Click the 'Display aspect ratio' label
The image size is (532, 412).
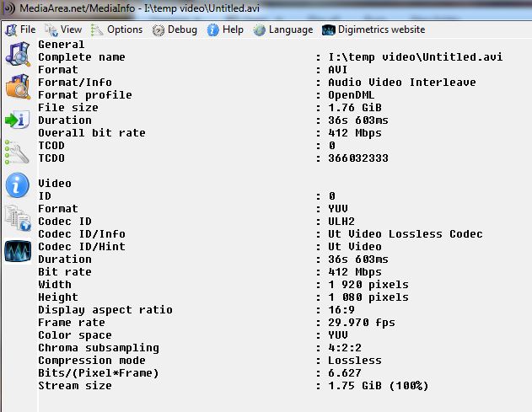105,310
